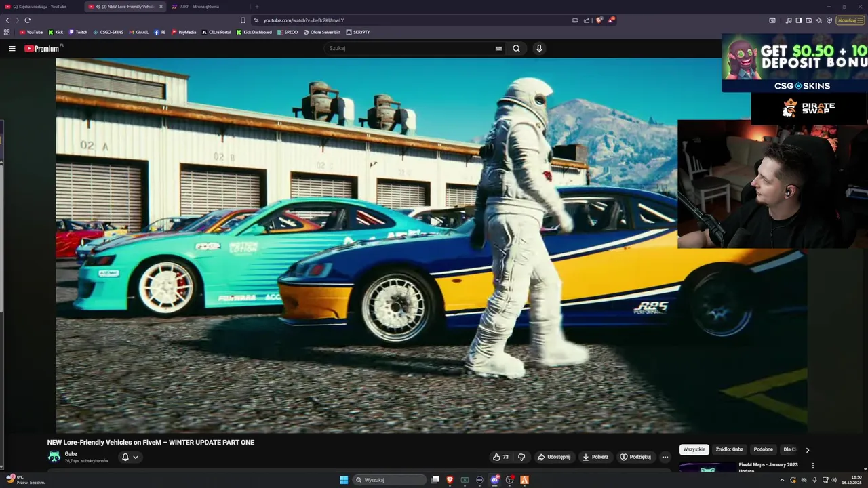
Task: Open the VPN shield icon in the toolbar
Action: tap(829, 20)
